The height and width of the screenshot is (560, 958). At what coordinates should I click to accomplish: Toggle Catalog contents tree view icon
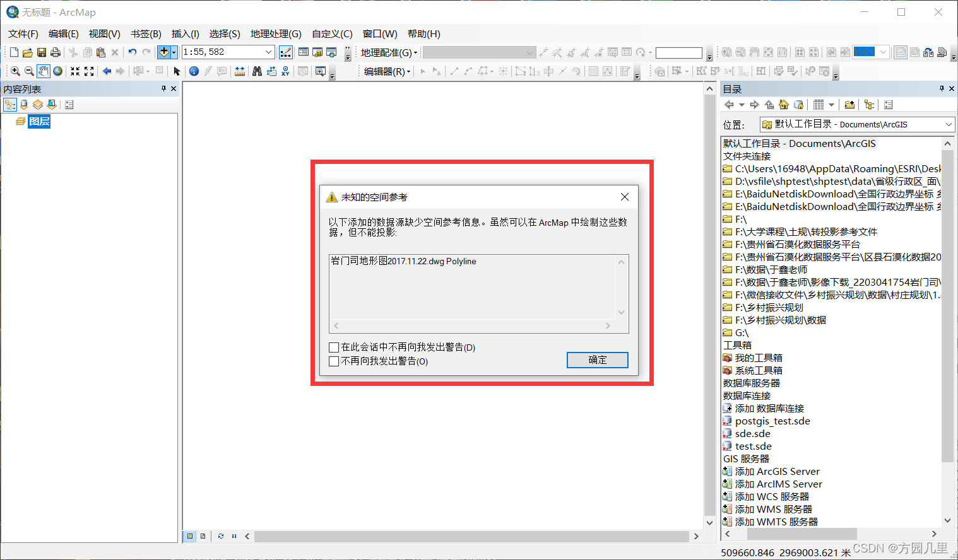[x=869, y=105]
